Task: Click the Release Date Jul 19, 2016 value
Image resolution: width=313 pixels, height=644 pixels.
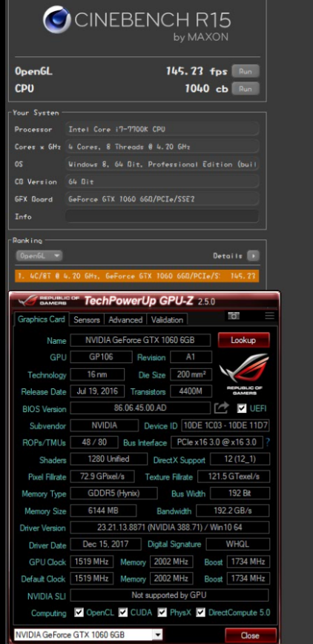Action: pos(97,391)
